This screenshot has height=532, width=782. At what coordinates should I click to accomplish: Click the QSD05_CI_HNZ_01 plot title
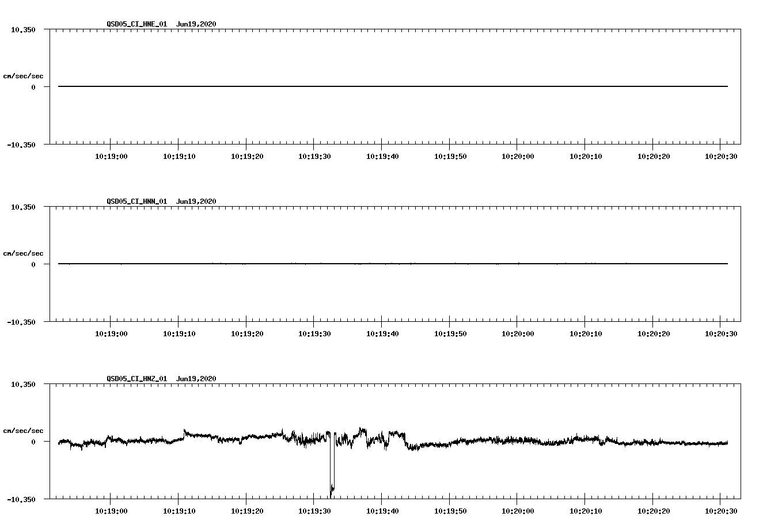[161, 379]
